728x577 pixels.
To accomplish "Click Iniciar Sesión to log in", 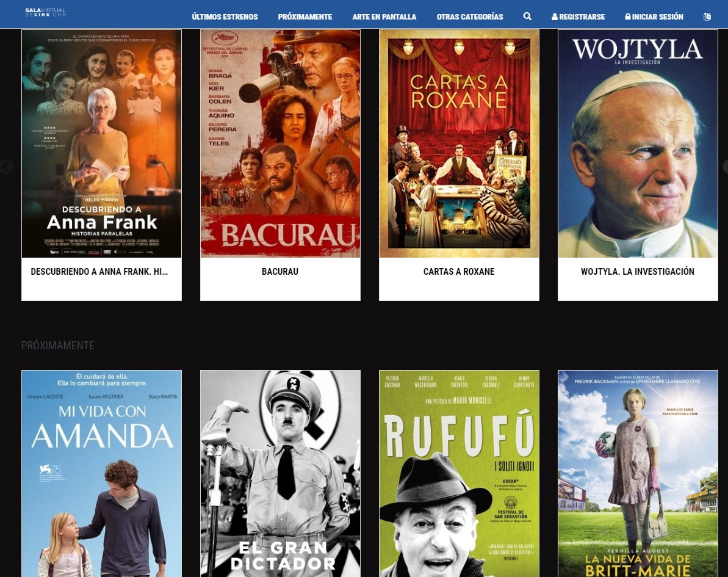I will pyautogui.click(x=654, y=17).
